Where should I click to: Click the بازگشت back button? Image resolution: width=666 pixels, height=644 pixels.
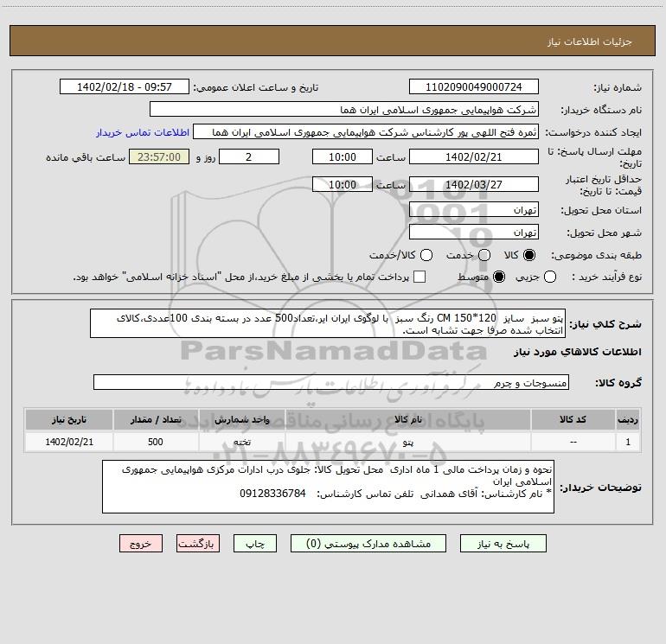(198, 544)
